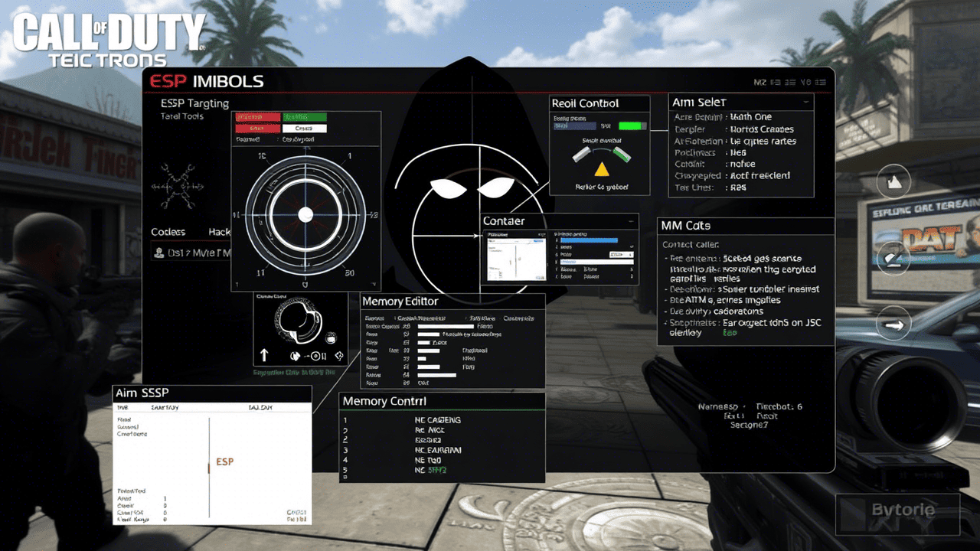The width and height of the screenshot is (980, 551).
Task: Click the white preview thumbnail in Contaier panel
Action: click(x=518, y=259)
